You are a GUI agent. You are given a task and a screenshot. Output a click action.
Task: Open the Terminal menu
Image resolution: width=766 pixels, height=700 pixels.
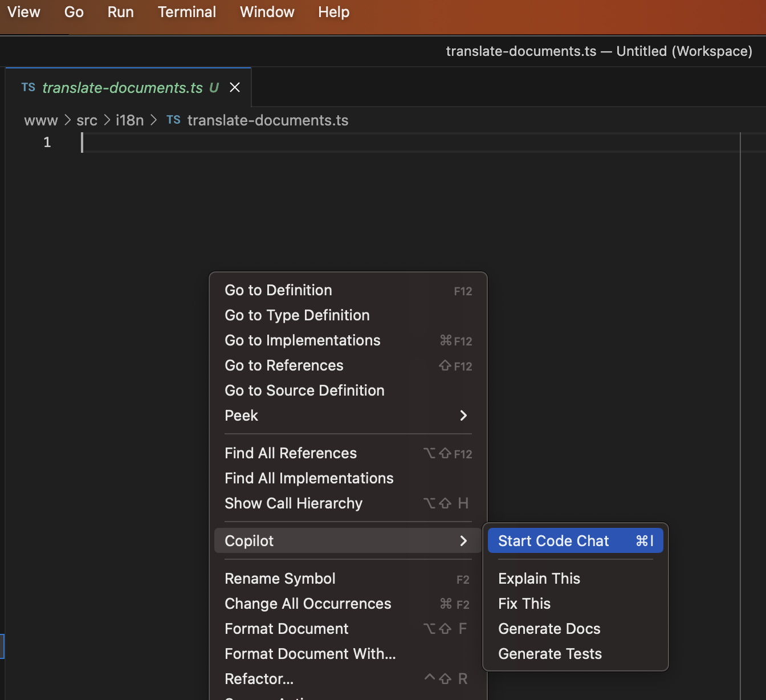[x=187, y=12]
